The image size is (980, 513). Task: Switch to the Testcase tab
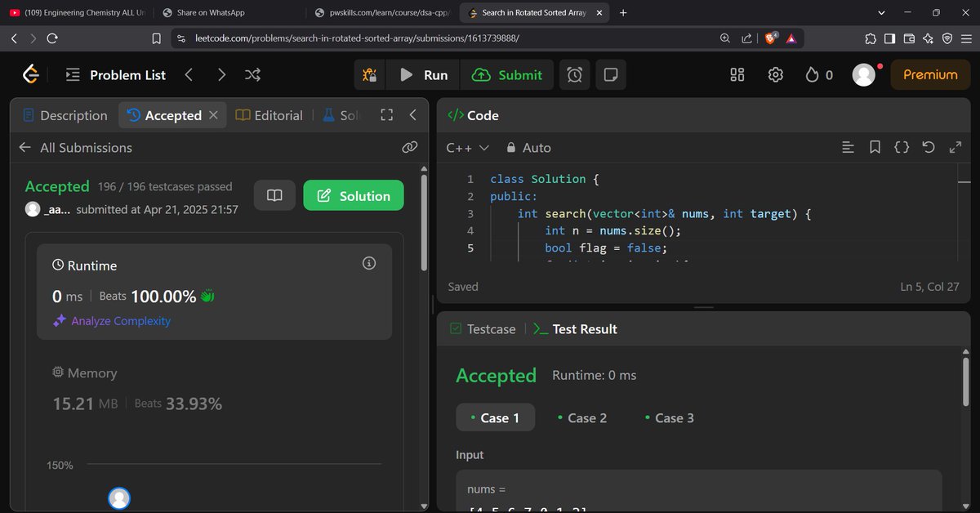tap(483, 329)
